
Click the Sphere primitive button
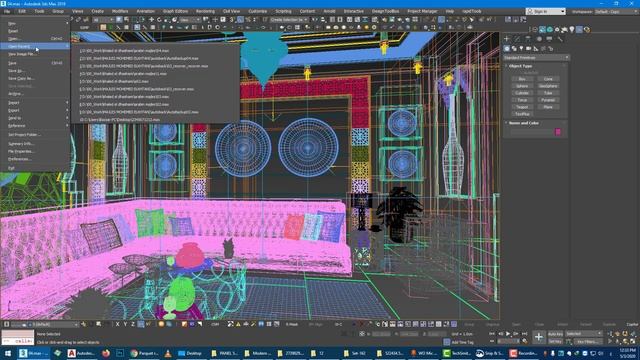click(x=522, y=86)
